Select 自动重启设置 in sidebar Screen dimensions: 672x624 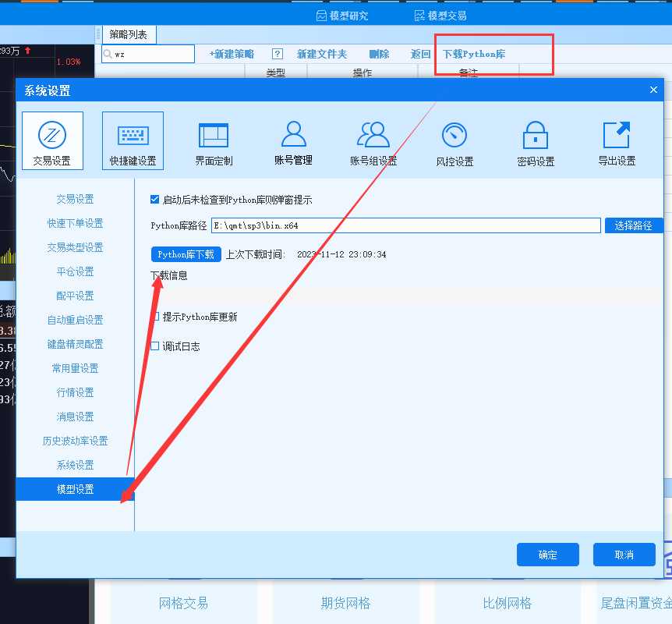click(x=75, y=320)
